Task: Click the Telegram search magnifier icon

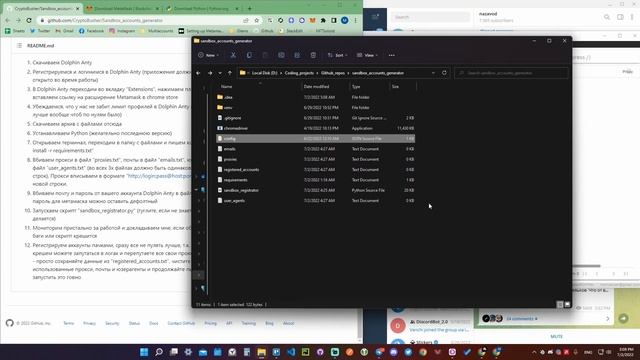Action: [607, 17]
